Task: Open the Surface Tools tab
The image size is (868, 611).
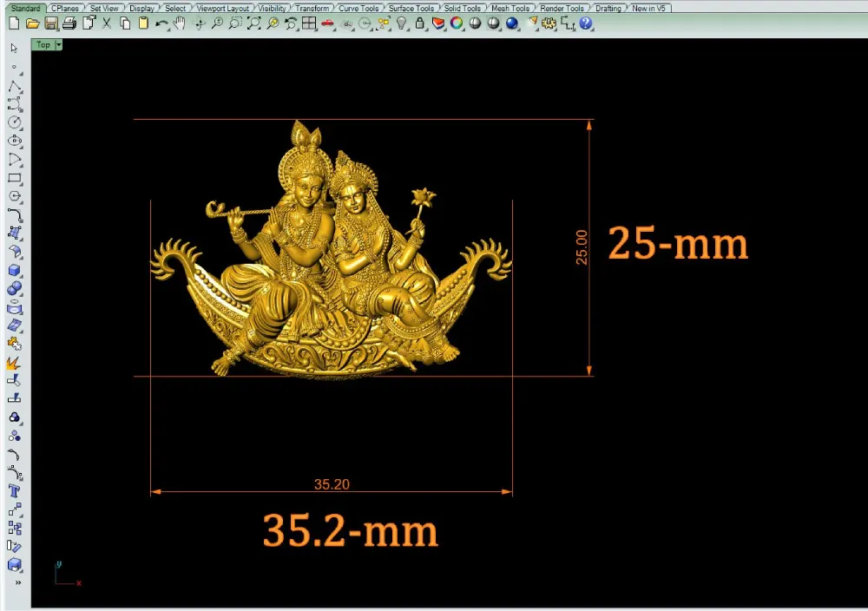Action: [411, 9]
